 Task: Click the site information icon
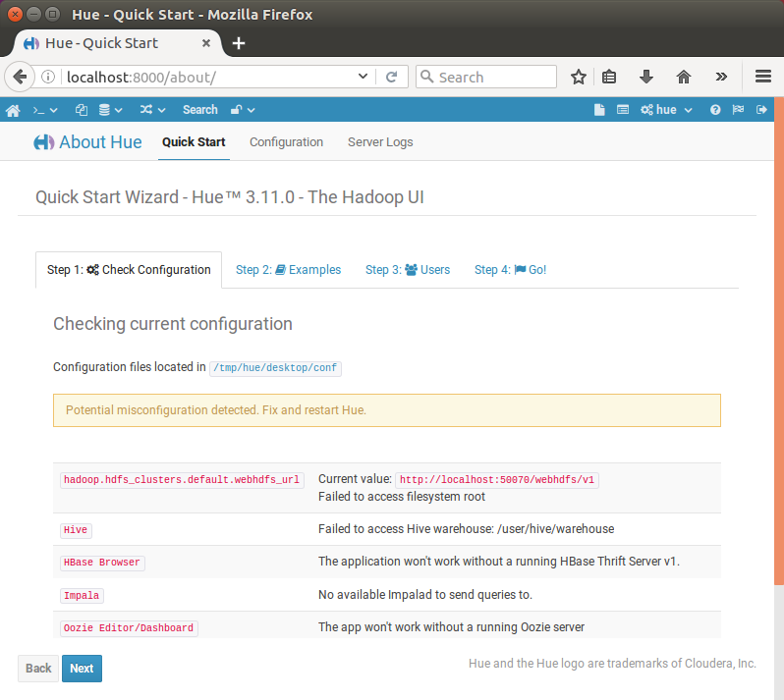pos(48,77)
